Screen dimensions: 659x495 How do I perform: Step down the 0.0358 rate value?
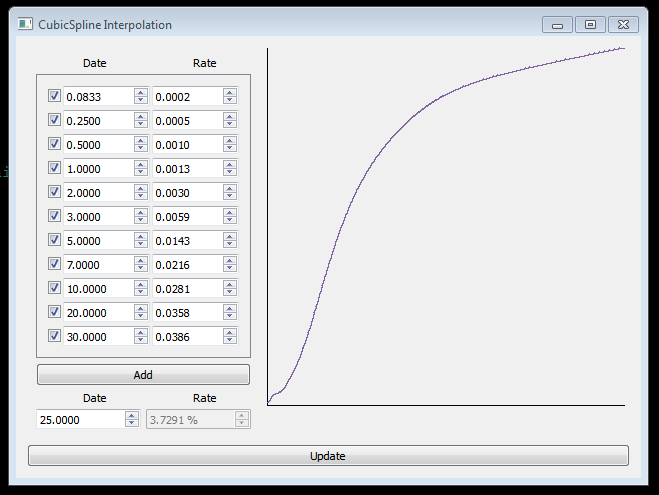(x=229, y=316)
